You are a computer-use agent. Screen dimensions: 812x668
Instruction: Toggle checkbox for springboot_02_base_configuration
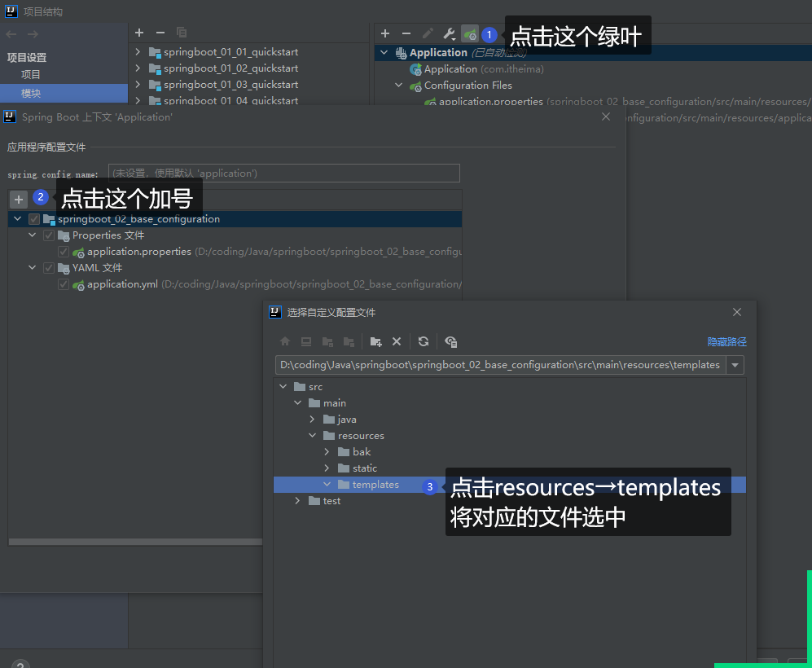pyautogui.click(x=34, y=219)
